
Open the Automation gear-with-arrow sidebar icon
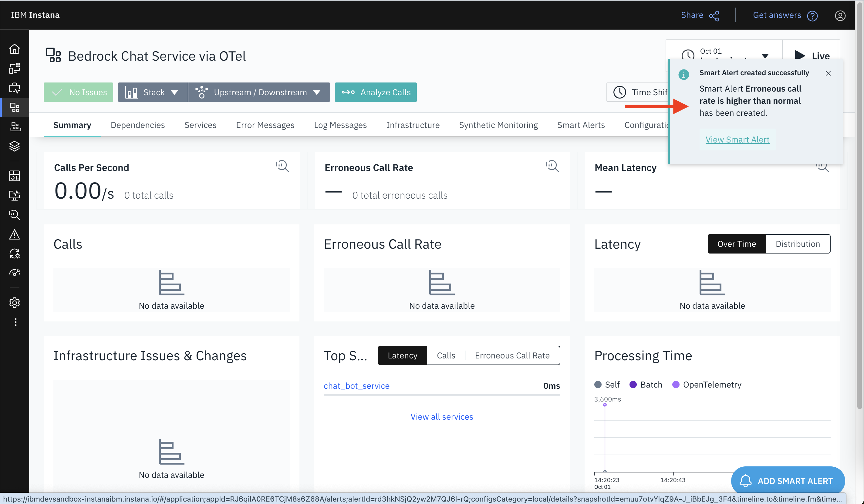click(15, 254)
